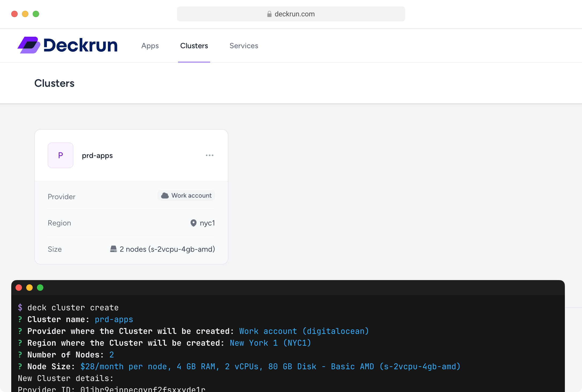Click the Deckrun logo icon
Screen dimensions: 582x392
point(29,45)
